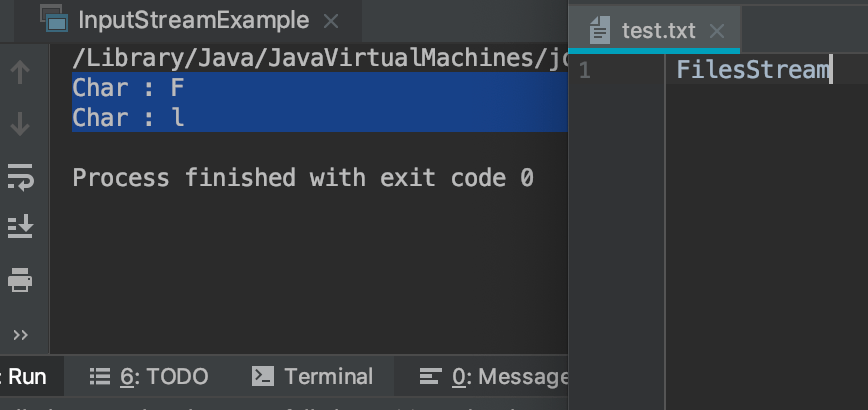Viewport: 868px width, 410px height.
Task: Open the 0: Messages tool window
Action: (x=494, y=377)
